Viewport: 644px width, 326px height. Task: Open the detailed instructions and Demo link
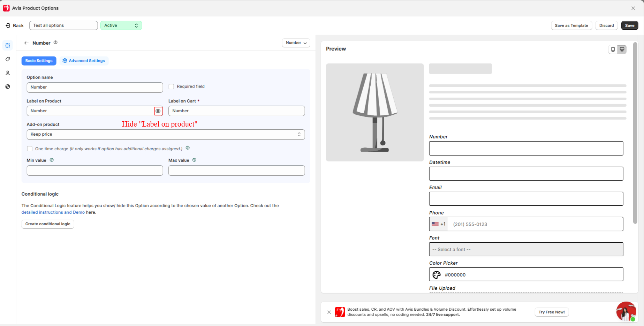tap(53, 212)
